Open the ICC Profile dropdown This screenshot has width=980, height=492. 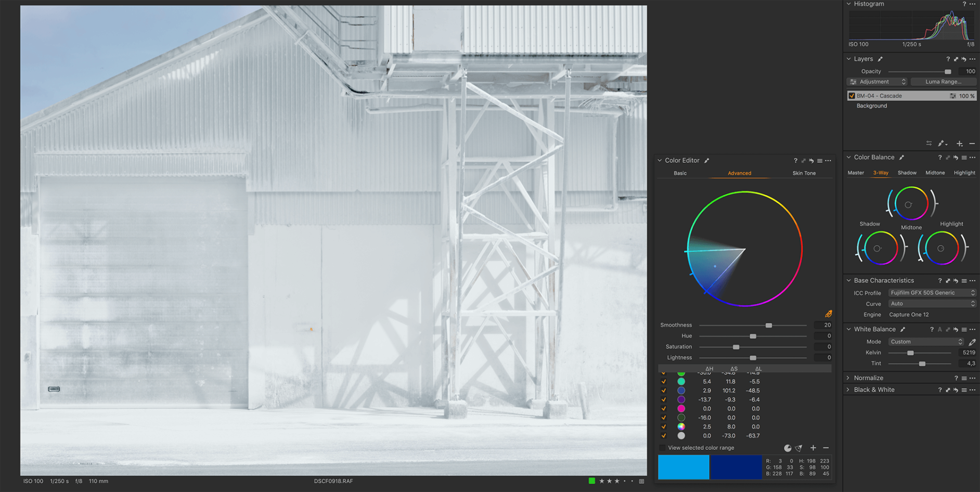(x=932, y=292)
